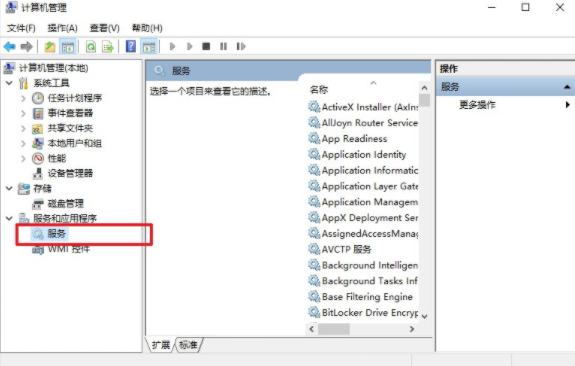Click the blue back arrow toolbar icon

(x=9, y=47)
